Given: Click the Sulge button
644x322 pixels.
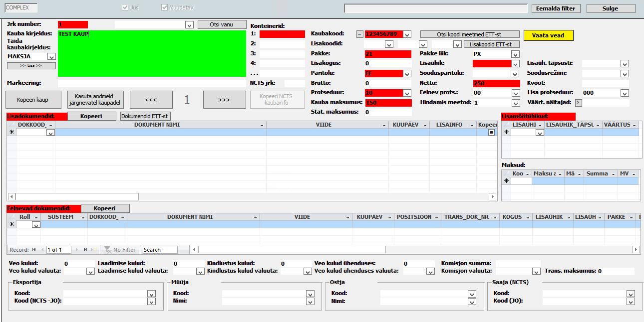Looking at the screenshot, I should [611, 8].
